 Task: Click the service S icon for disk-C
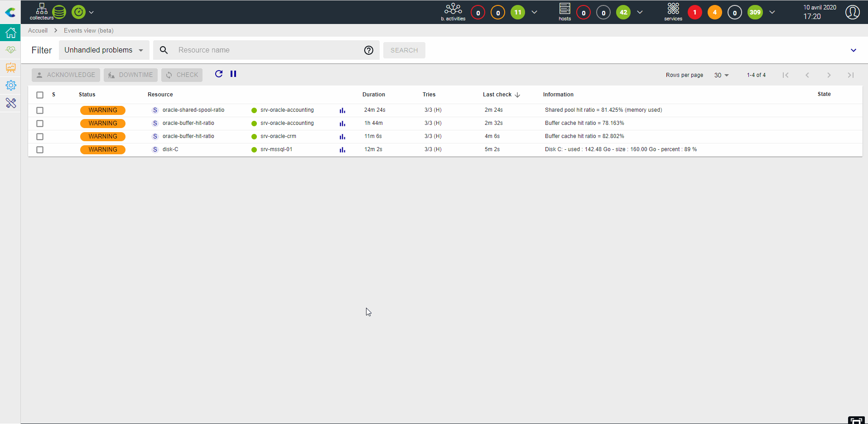click(155, 149)
